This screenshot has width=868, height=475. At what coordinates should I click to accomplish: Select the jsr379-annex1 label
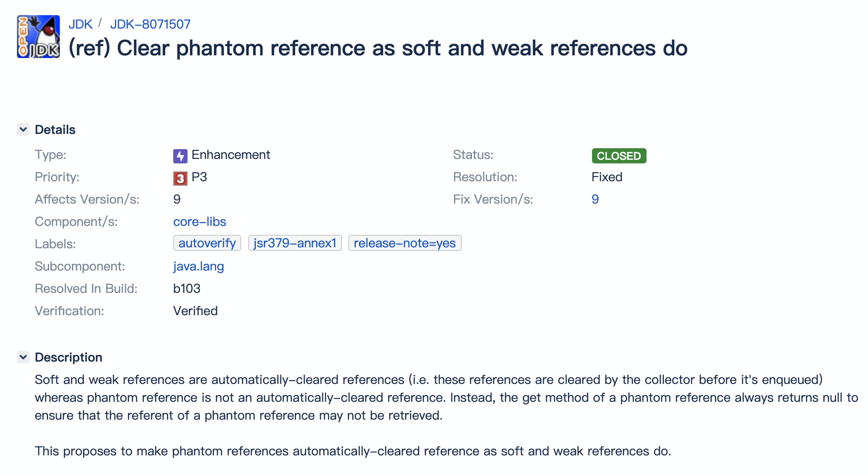[295, 243]
